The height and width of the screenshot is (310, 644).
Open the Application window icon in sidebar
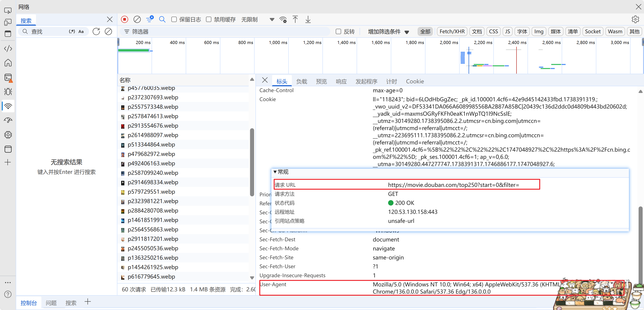[x=8, y=149]
